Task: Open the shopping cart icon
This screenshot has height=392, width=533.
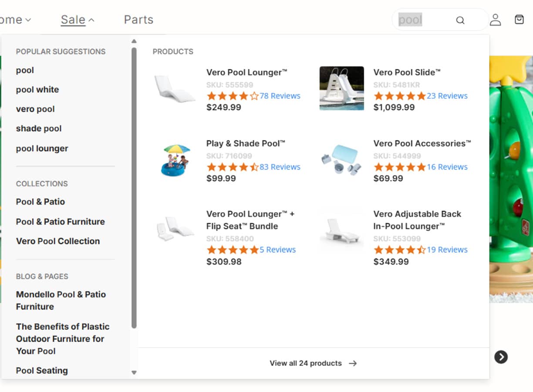Action: tap(519, 20)
